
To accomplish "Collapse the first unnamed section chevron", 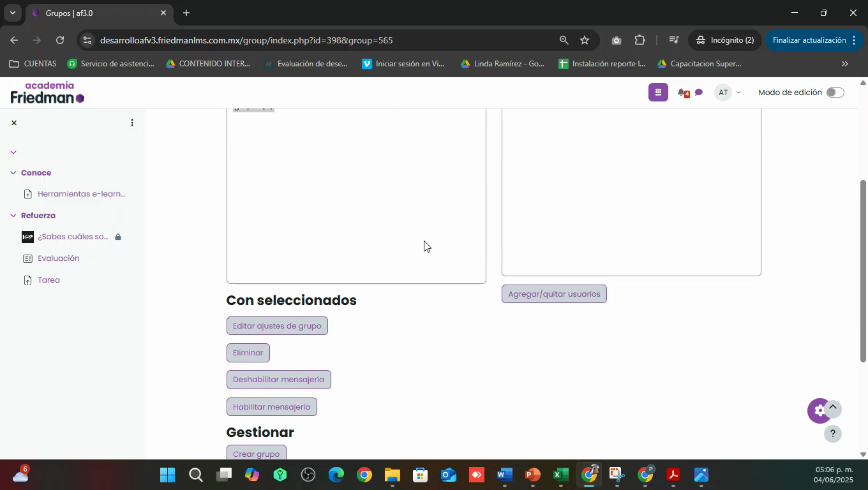I will [x=13, y=152].
